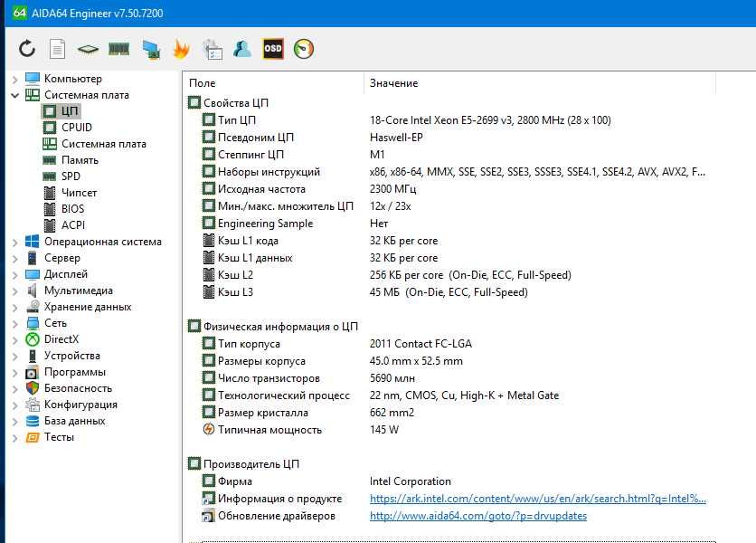Select Устройства in the sidebar
Viewport: 756px width, 543px height.
pos(72,356)
